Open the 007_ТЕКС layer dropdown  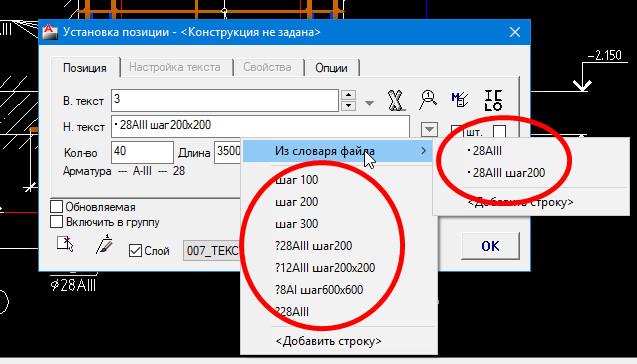212,251
